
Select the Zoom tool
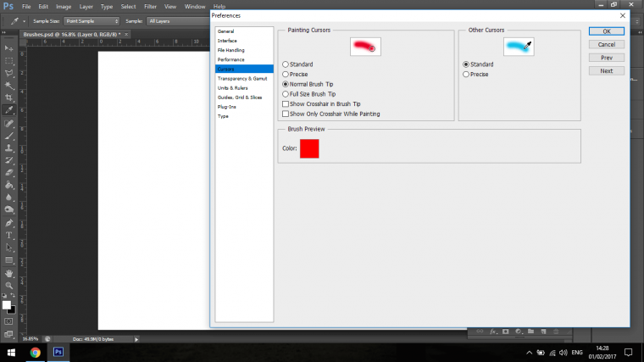coord(8,286)
